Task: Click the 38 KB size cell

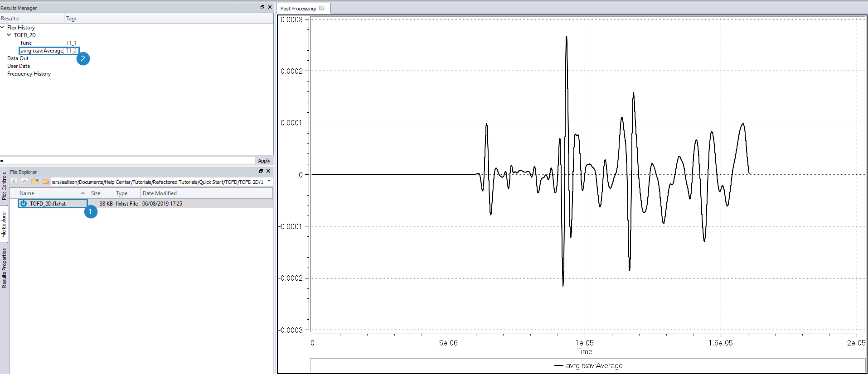Action: [x=106, y=204]
